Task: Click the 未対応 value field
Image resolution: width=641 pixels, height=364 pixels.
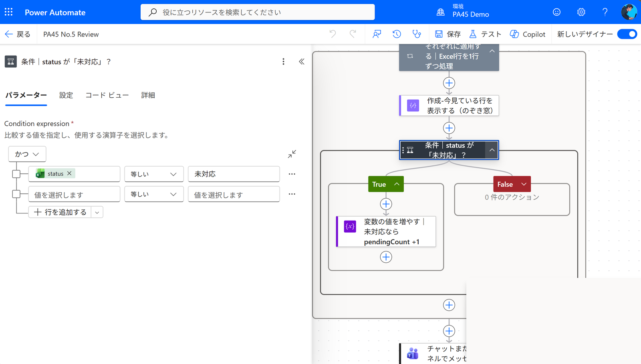Action: click(234, 174)
